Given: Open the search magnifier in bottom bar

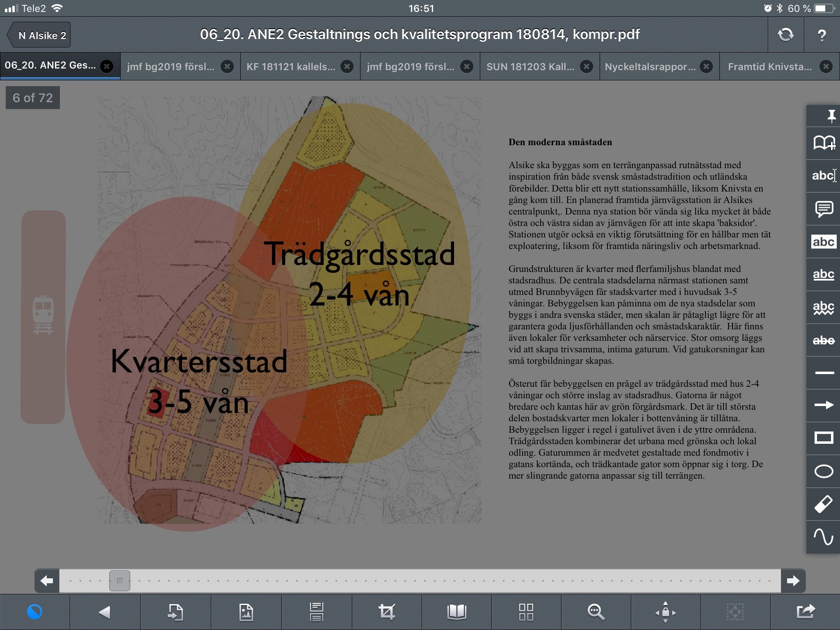Looking at the screenshot, I should coord(596,612).
